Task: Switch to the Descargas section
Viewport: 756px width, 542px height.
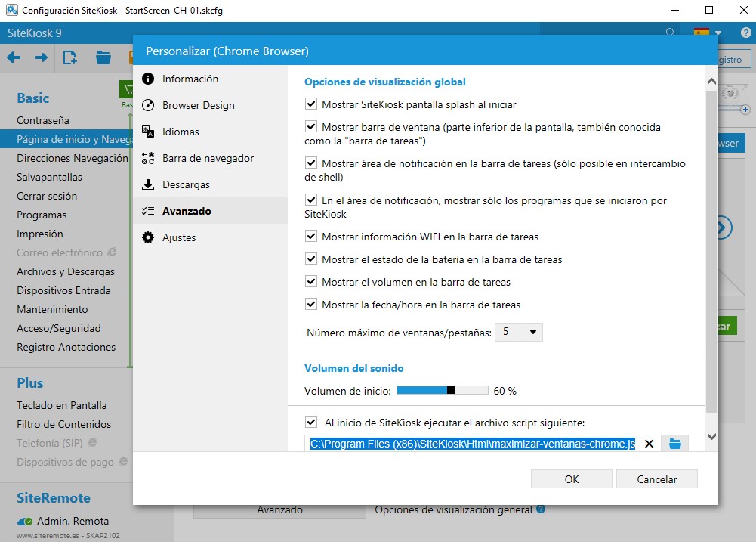Action: [x=186, y=184]
